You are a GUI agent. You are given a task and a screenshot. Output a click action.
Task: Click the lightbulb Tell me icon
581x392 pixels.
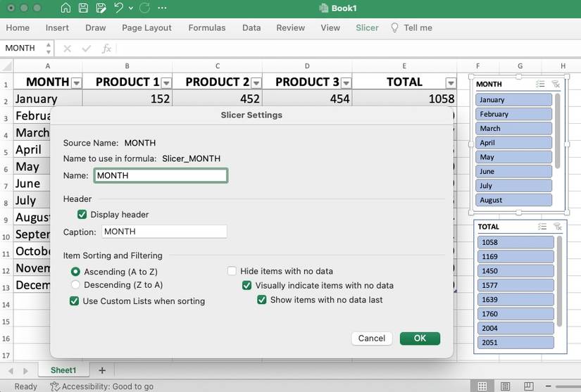point(395,28)
